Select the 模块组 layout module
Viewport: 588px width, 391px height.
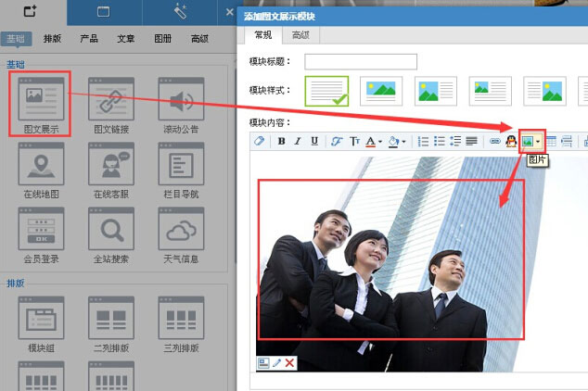pyautogui.click(x=41, y=324)
